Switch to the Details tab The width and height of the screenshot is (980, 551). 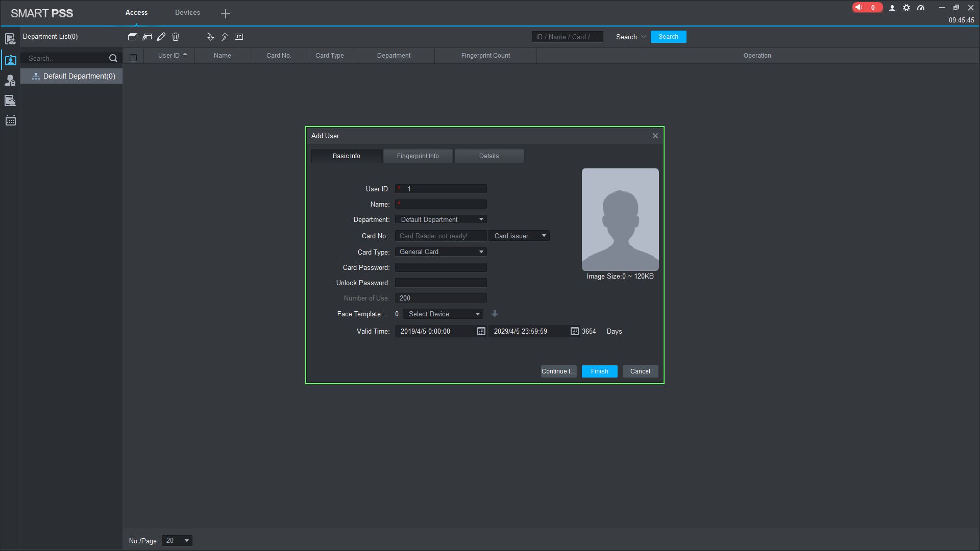coord(488,156)
